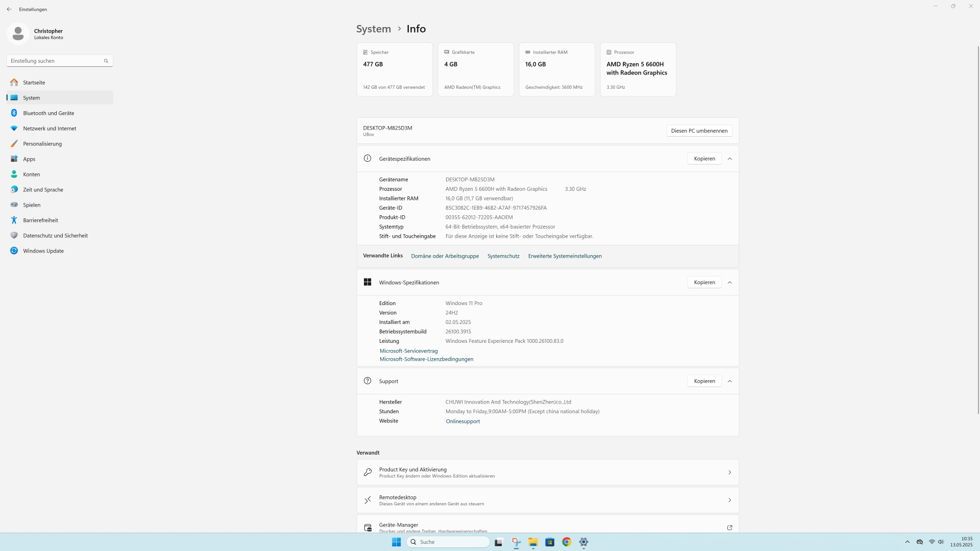Open Datenschutz und Sicherheit

point(60,235)
